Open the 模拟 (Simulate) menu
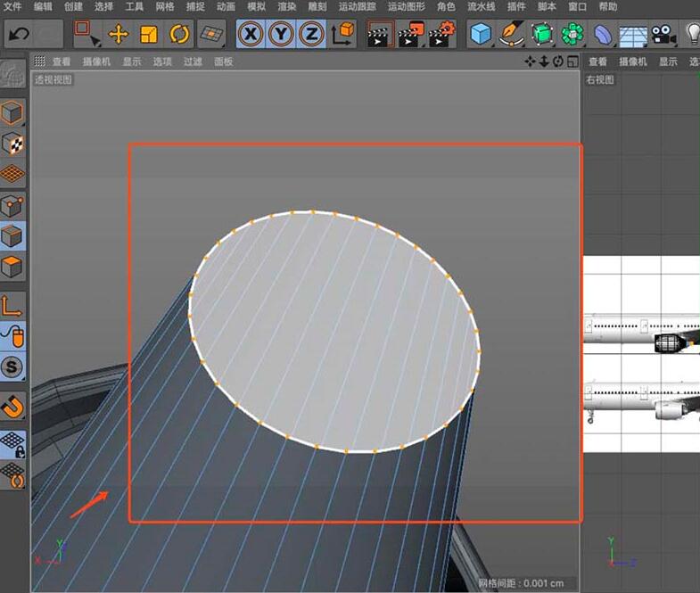 pyautogui.click(x=256, y=6)
